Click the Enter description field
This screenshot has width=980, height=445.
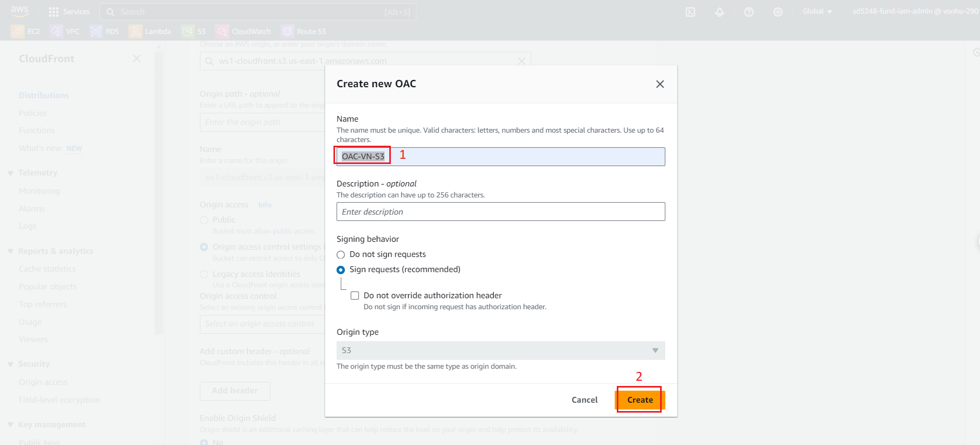click(500, 212)
